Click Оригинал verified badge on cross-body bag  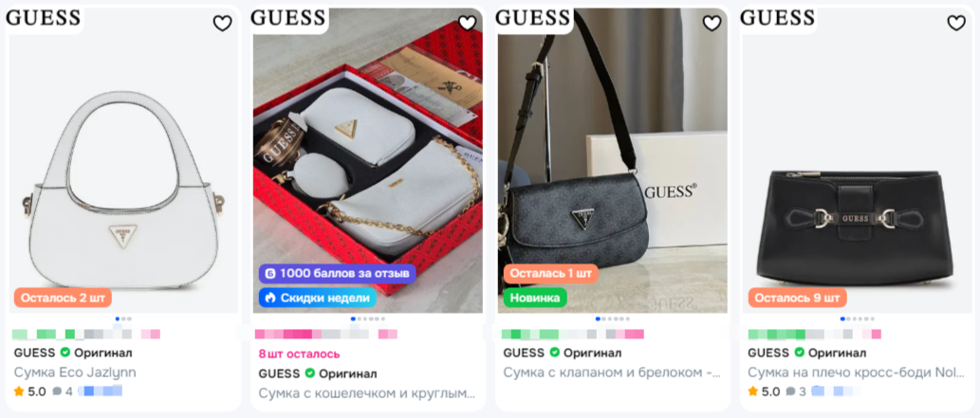point(800,353)
